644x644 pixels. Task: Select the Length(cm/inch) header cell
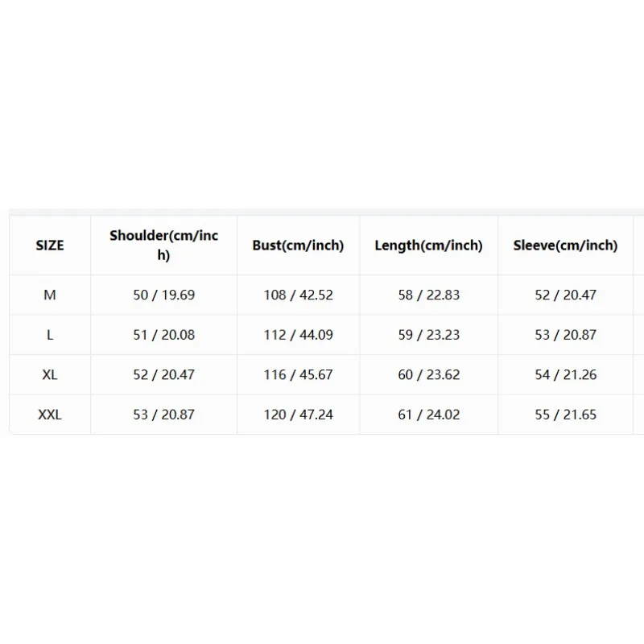429,246
